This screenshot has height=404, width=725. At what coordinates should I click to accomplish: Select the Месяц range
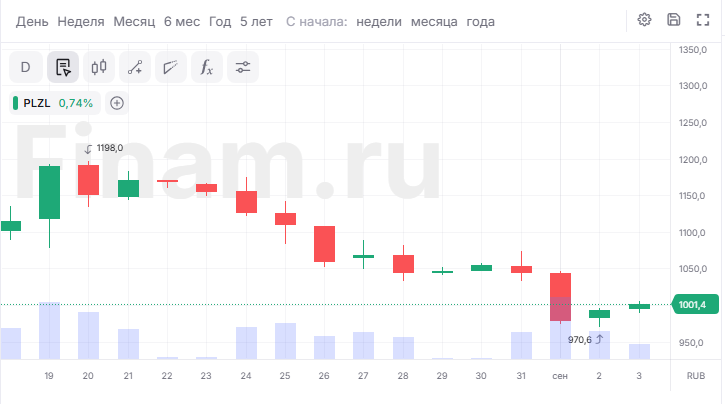point(134,22)
